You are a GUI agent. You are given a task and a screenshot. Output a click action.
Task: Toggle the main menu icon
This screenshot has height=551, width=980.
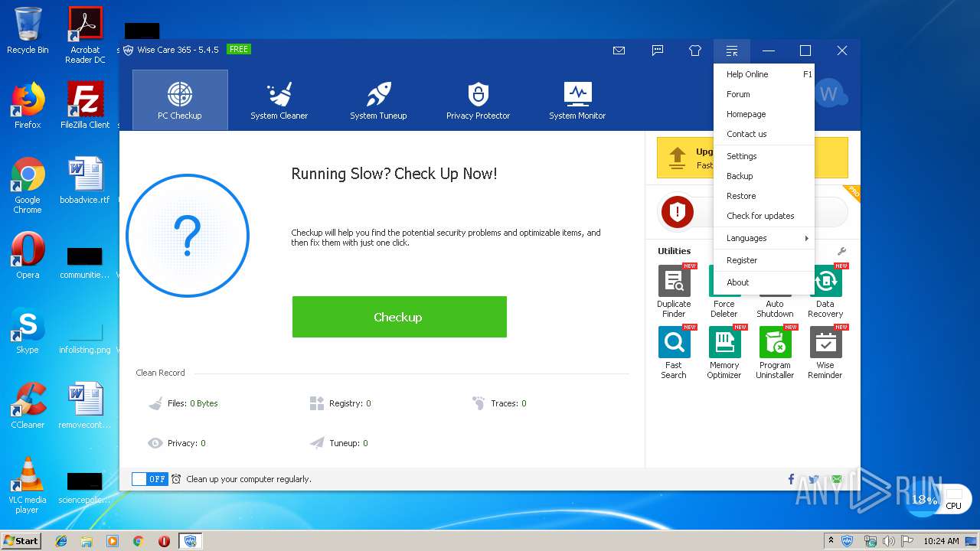click(732, 51)
